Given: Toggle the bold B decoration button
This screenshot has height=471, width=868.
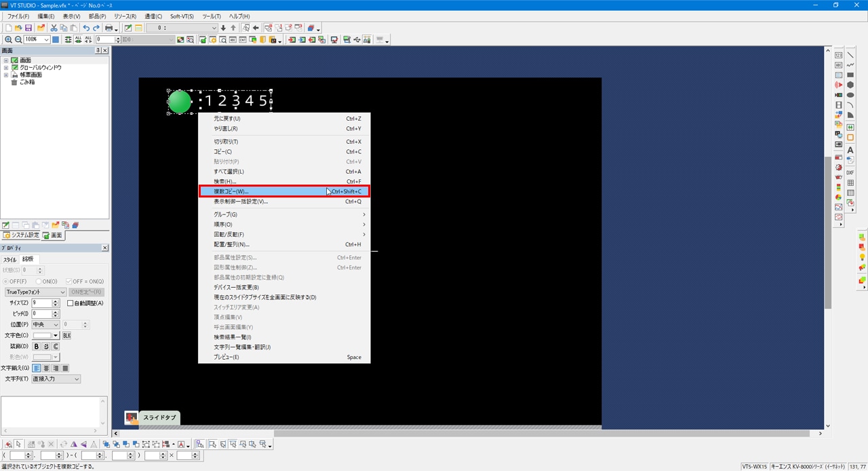Looking at the screenshot, I should (37, 347).
